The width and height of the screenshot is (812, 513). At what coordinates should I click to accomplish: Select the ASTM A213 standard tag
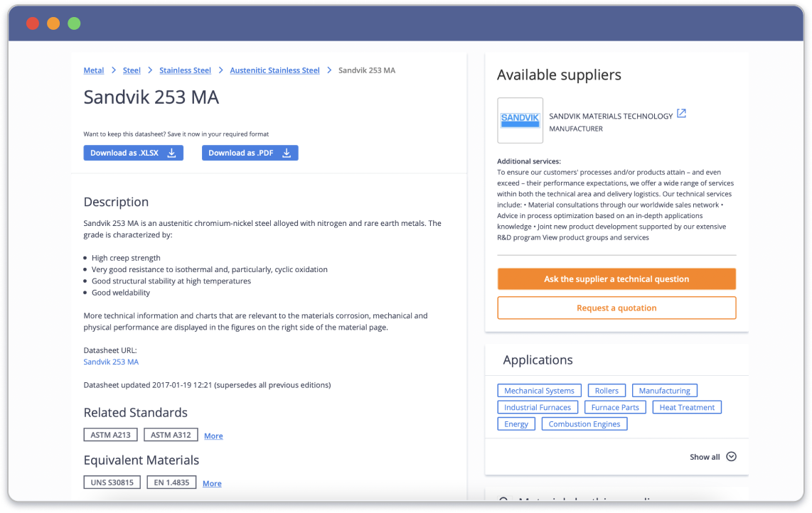click(x=111, y=435)
